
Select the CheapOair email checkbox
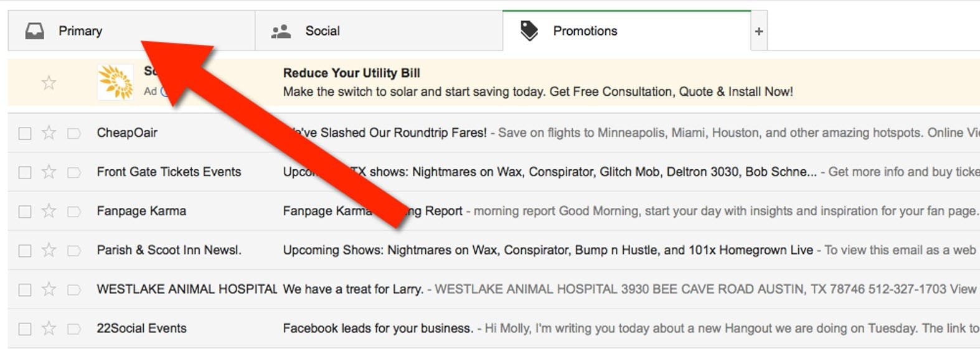click(25, 133)
